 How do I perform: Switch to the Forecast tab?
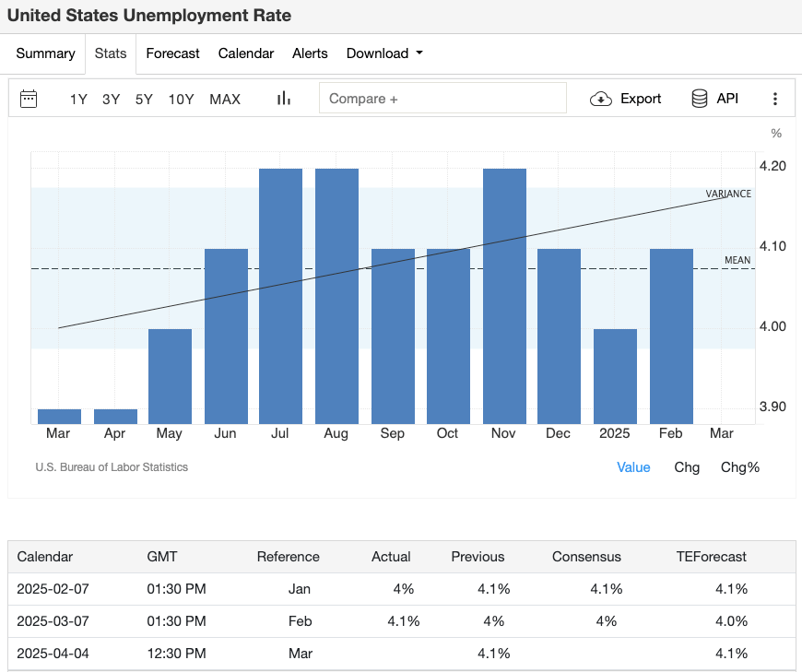pyautogui.click(x=172, y=53)
